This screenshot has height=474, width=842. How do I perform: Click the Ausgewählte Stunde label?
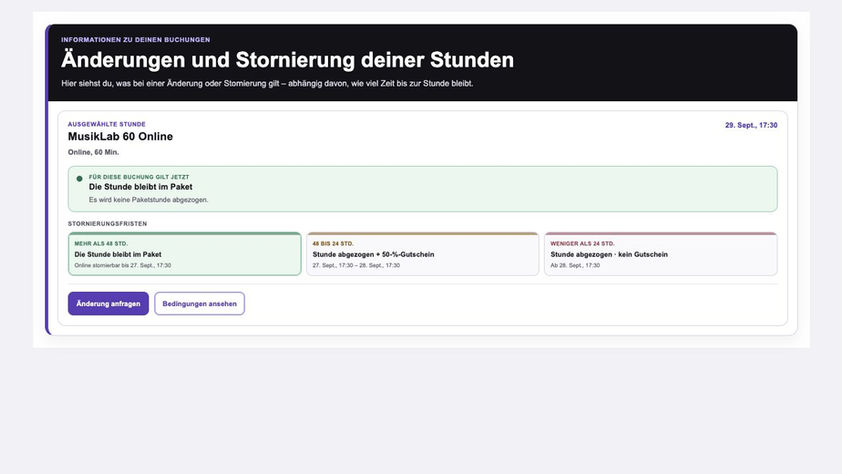[x=106, y=124]
